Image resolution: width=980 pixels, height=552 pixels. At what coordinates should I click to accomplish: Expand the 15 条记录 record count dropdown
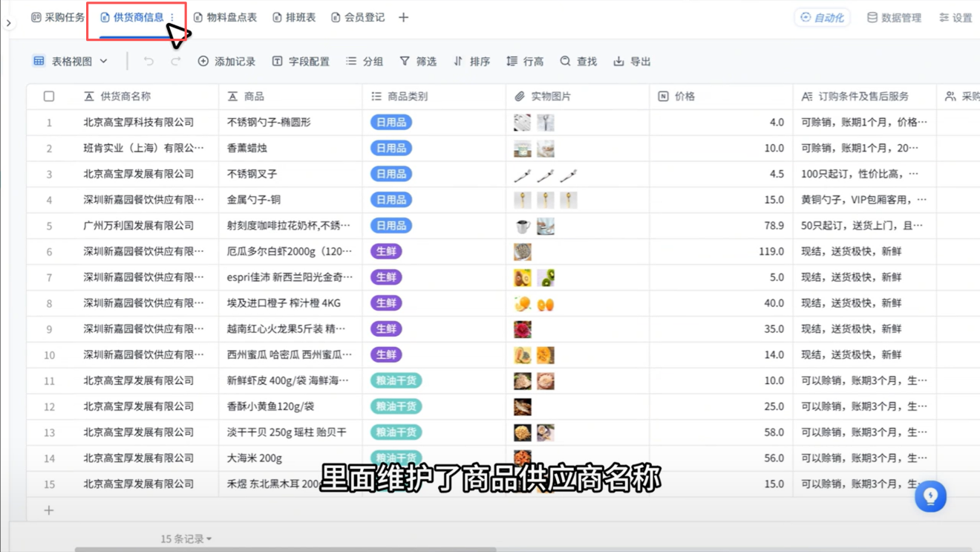[186, 539]
